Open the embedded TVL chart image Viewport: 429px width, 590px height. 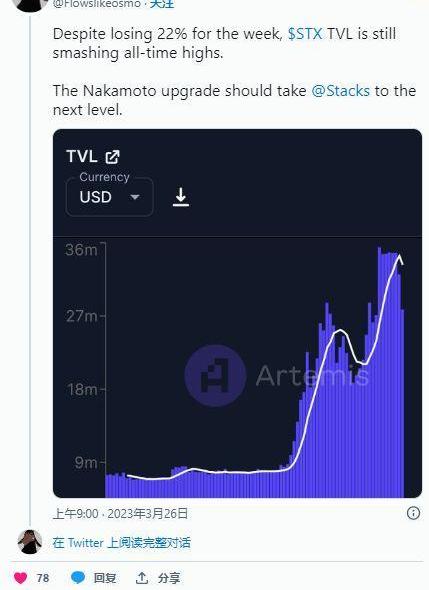(237, 313)
